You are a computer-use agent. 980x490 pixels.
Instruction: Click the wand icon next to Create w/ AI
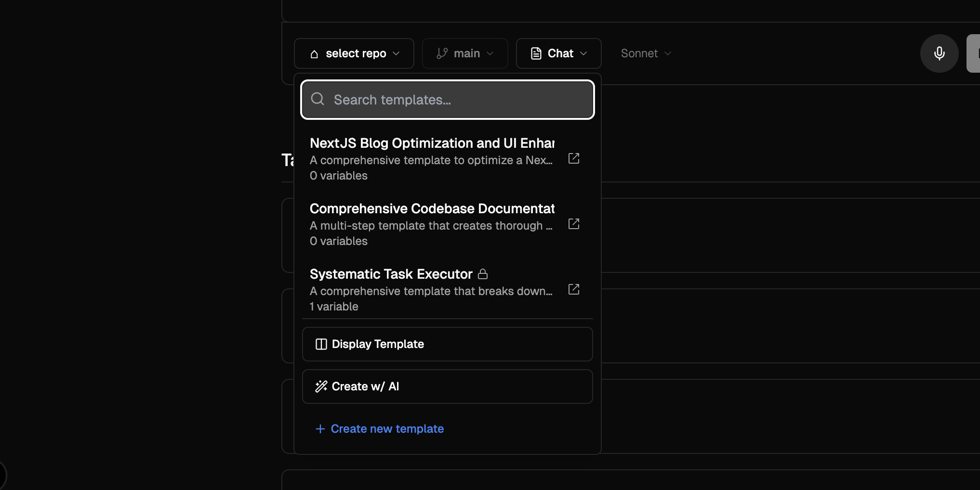click(321, 386)
